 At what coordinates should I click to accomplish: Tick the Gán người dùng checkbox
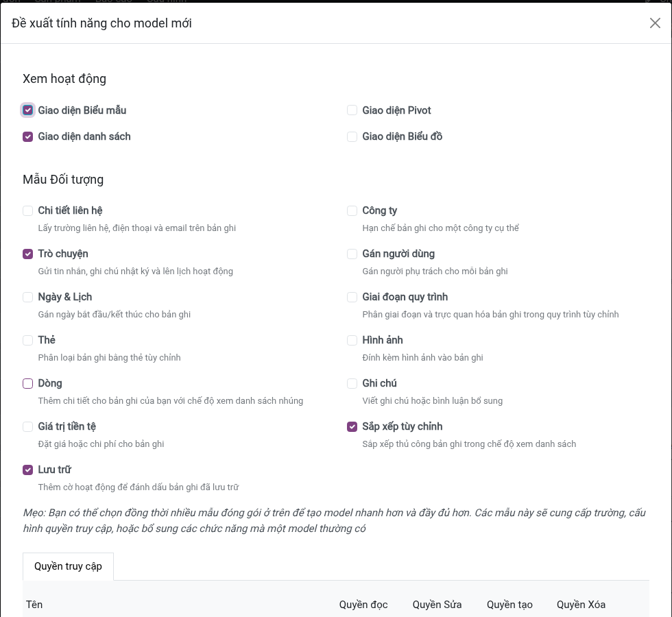[x=352, y=254]
